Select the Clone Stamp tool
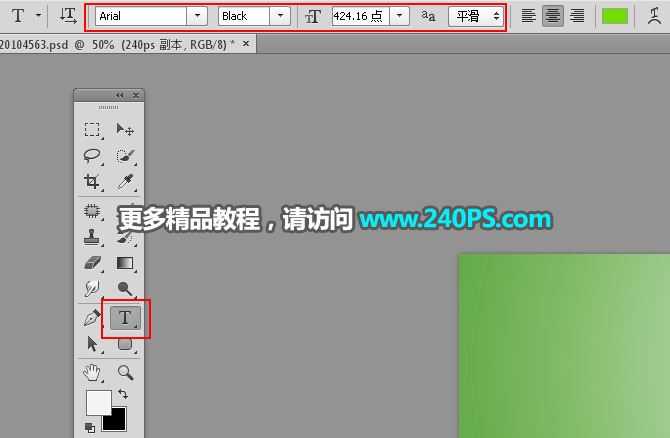This screenshot has height=438, width=670. pyautogui.click(x=92, y=237)
